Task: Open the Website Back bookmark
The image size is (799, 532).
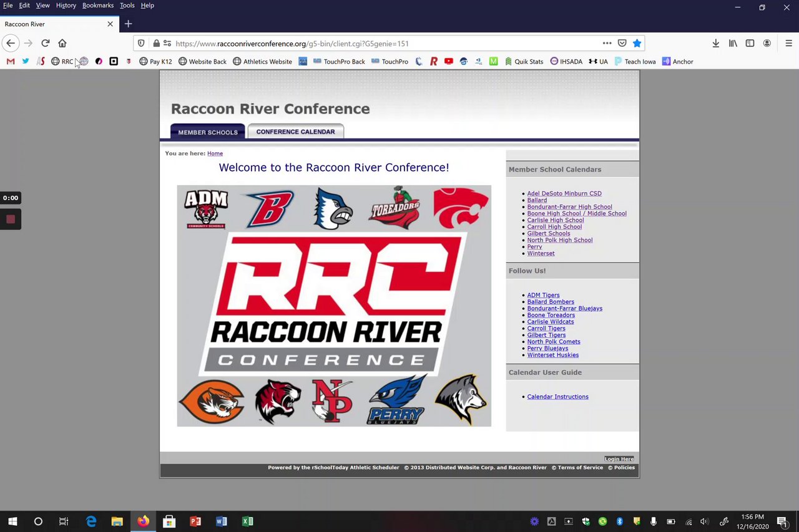Action: (x=202, y=61)
